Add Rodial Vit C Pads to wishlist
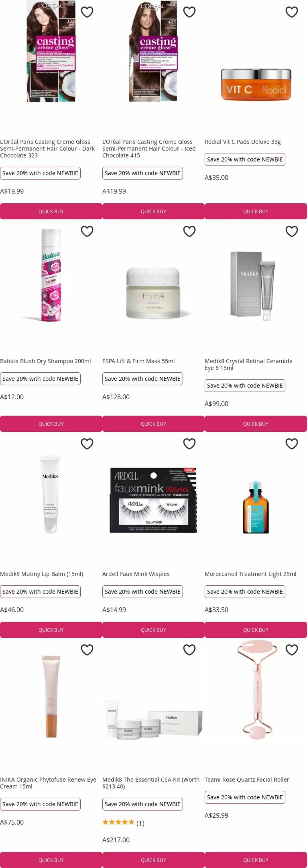 click(x=291, y=12)
